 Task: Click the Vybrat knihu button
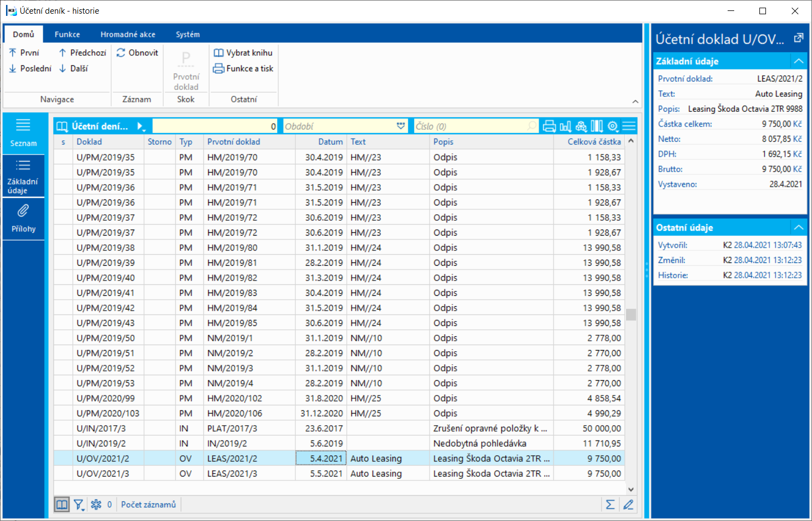click(243, 53)
